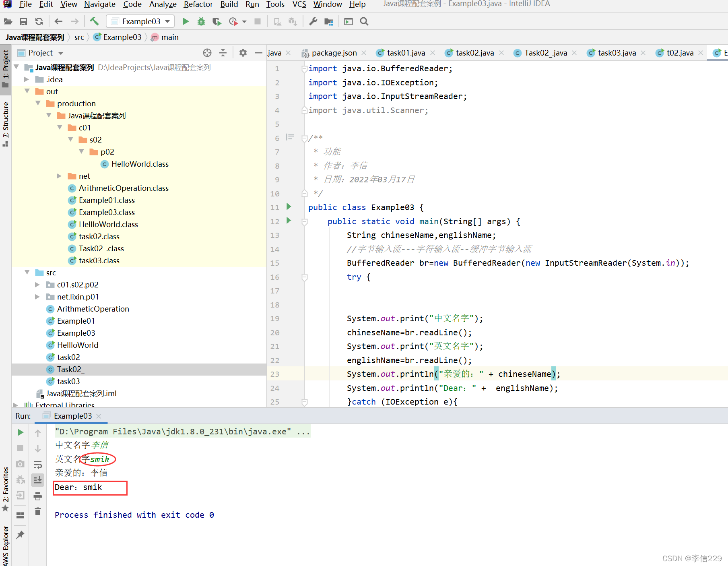Expand the c01.s02.p02 package

click(x=37, y=285)
